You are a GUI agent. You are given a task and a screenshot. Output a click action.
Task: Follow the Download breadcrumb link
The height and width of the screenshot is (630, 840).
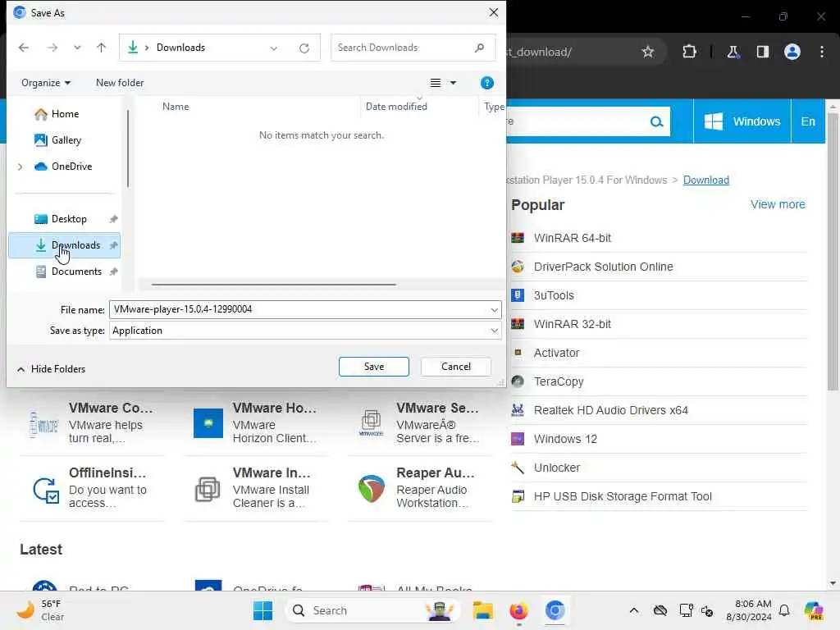(x=705, y=180)
